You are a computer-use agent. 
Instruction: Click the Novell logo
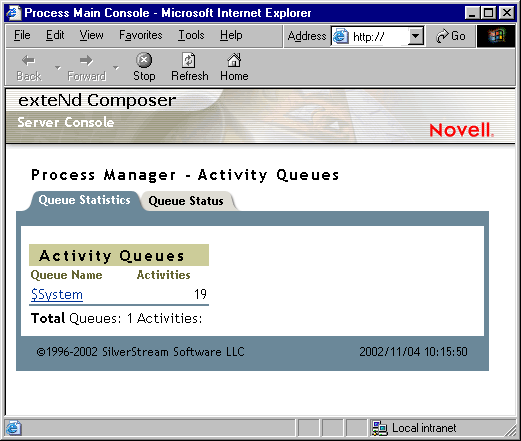(462, 130)
